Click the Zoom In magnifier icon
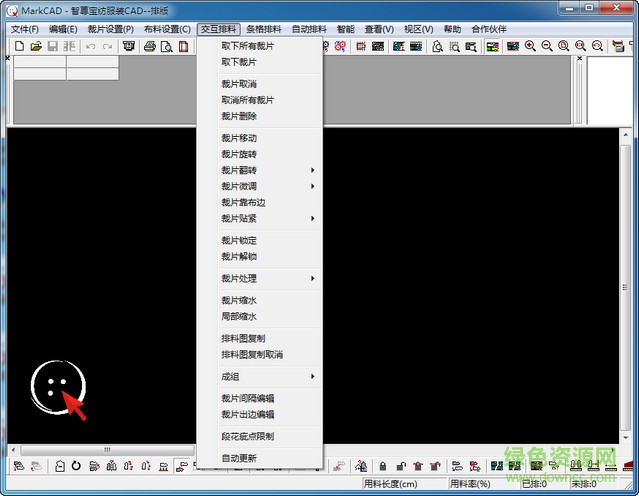The width and height of the screenshot is (639, 496). tap(530, 46)
